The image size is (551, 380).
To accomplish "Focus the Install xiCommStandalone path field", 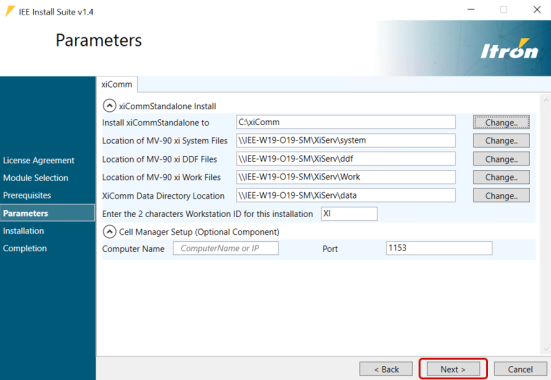I will click(x=346, y=122).
